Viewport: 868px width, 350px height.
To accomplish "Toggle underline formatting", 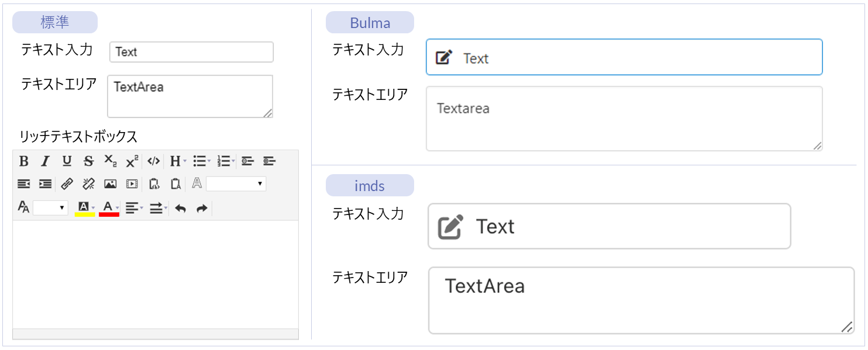I will point(67,161).
